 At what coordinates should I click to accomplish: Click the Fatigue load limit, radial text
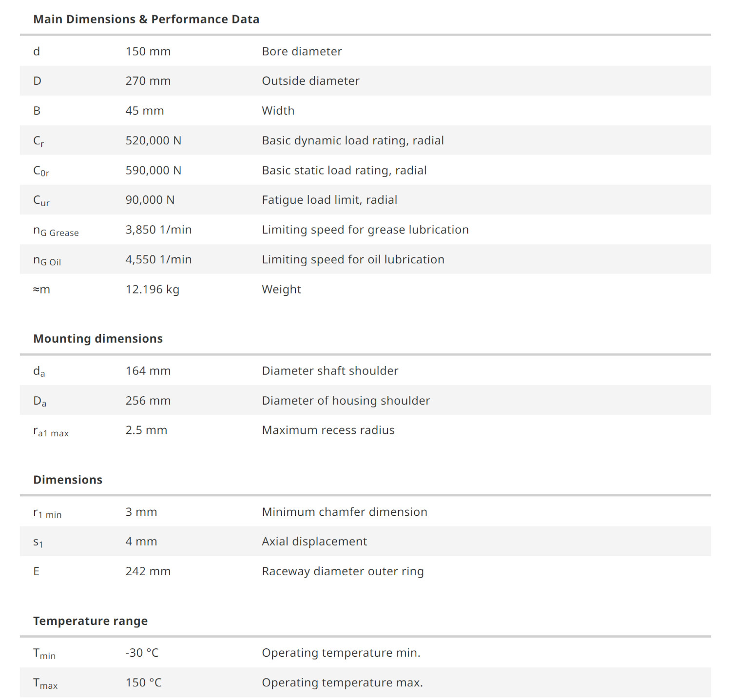pos(329,200)
